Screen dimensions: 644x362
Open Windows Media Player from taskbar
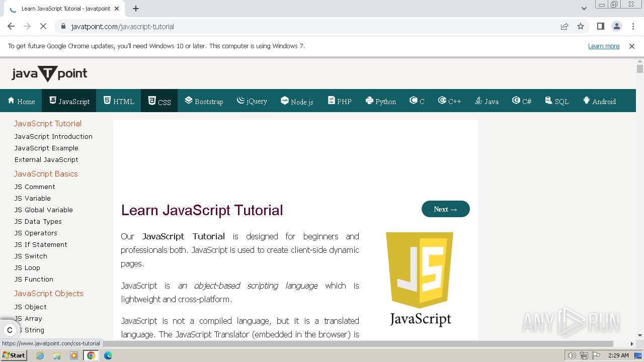click(74, 355)
